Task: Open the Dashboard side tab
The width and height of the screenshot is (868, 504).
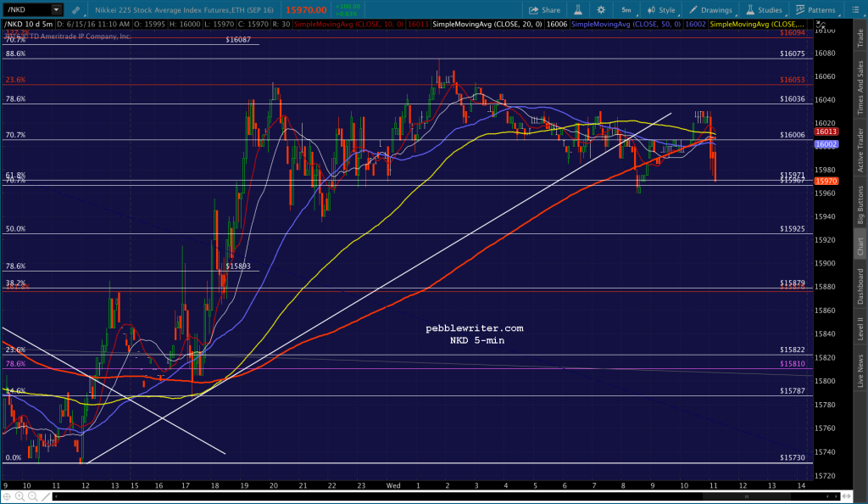Action: [x=860, y=286]
